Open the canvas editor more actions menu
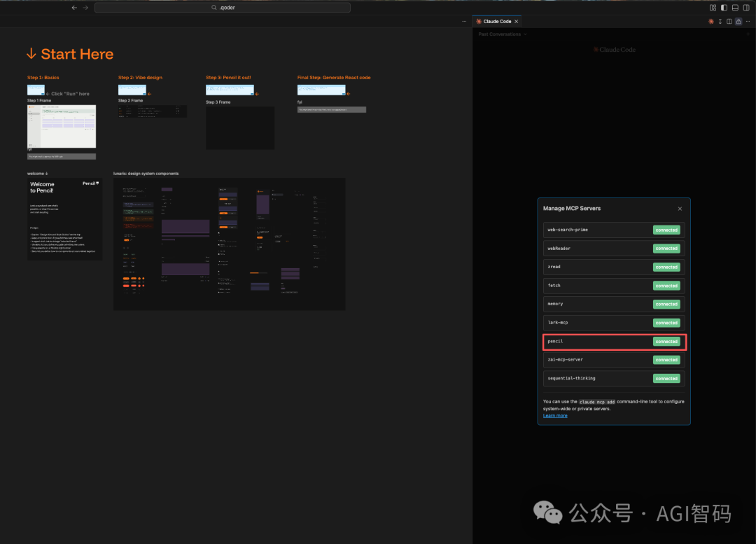 tap(464, 22)
